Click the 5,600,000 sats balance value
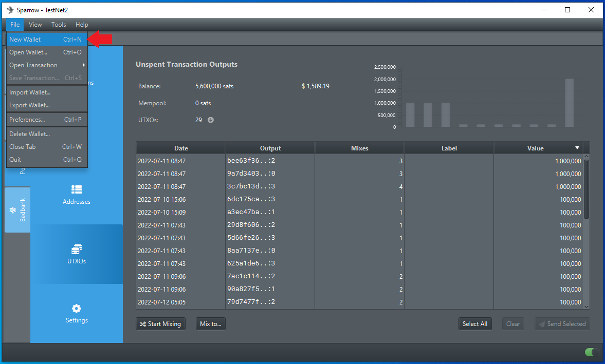This screenshot has width=605, height=364. click(x=214, y=86)
